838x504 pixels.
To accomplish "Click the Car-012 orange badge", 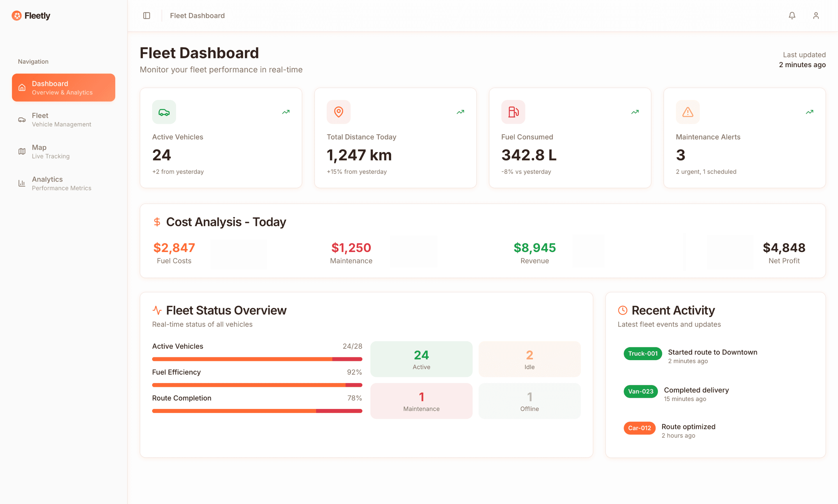I will tap(639, 428).
